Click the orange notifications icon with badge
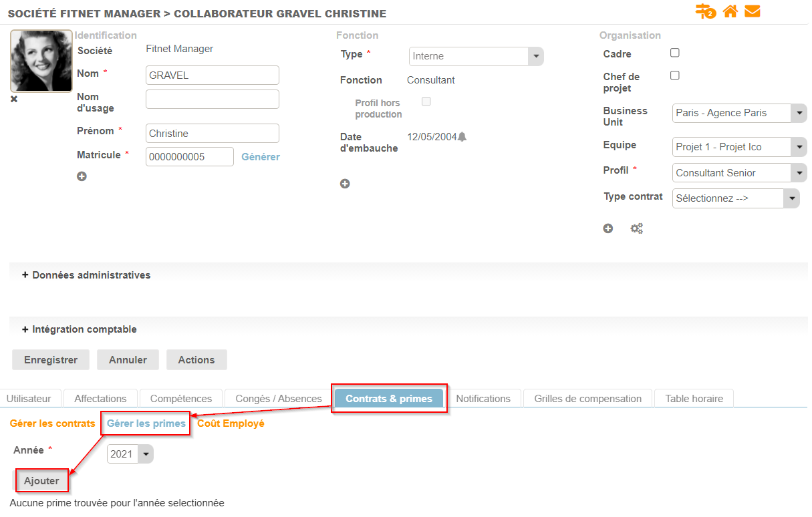The width and height of the screenshot is (812, 517). tap(705, 11)
